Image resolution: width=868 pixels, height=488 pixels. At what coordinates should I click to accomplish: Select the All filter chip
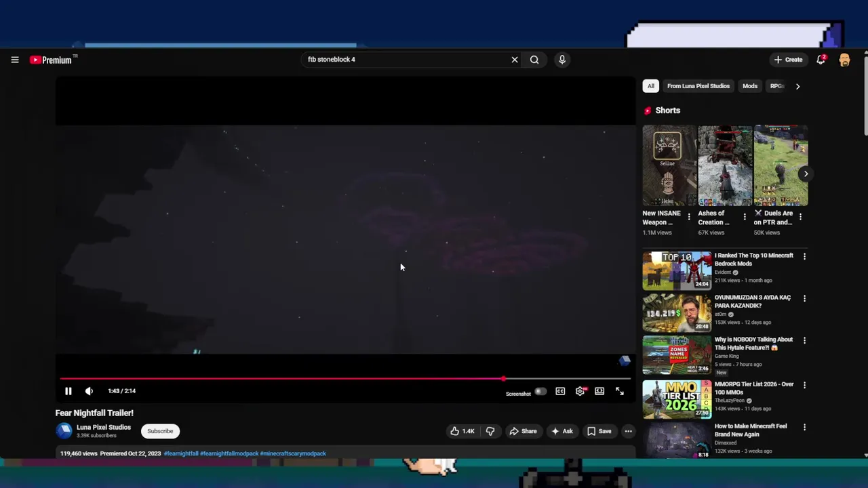[651, 86]
